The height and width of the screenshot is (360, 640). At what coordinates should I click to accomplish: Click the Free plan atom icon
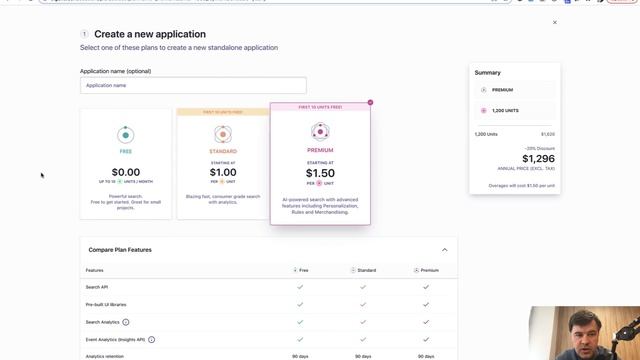(x=126, y=135)
